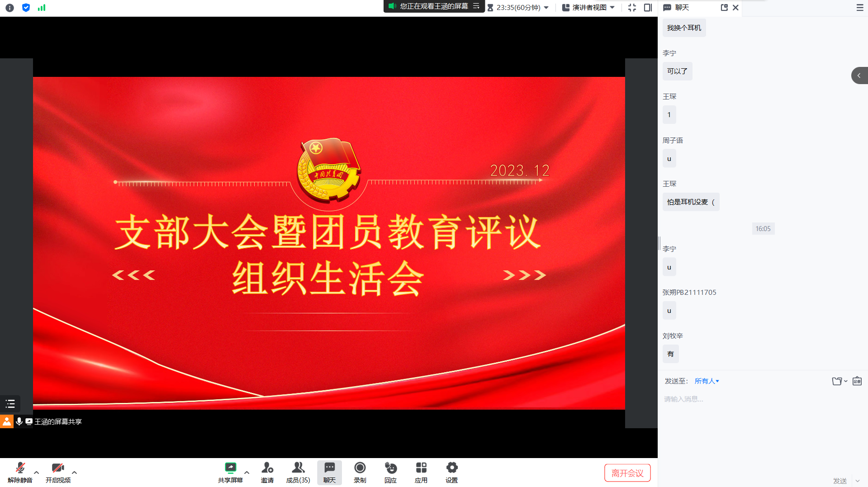Select 刘牧辛's message 有
This screenshot has height=487, width=868.
click(670, 354)
